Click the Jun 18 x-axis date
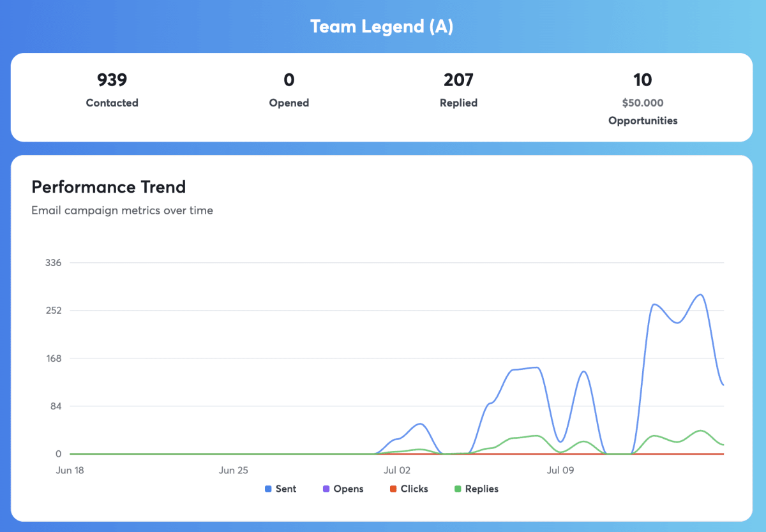This screenshot has height=532, width=766. click(x=70, y=471)
